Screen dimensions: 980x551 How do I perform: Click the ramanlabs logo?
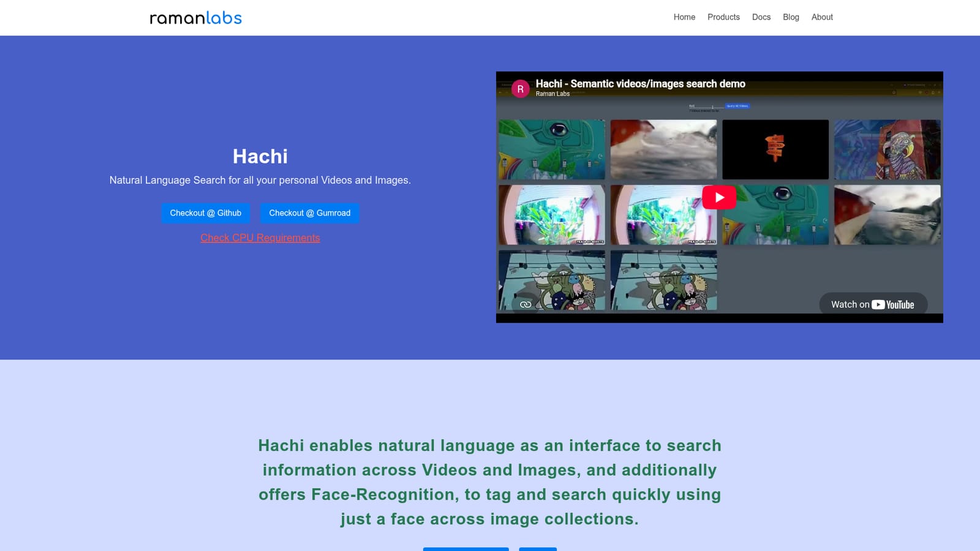coord(196,18)
